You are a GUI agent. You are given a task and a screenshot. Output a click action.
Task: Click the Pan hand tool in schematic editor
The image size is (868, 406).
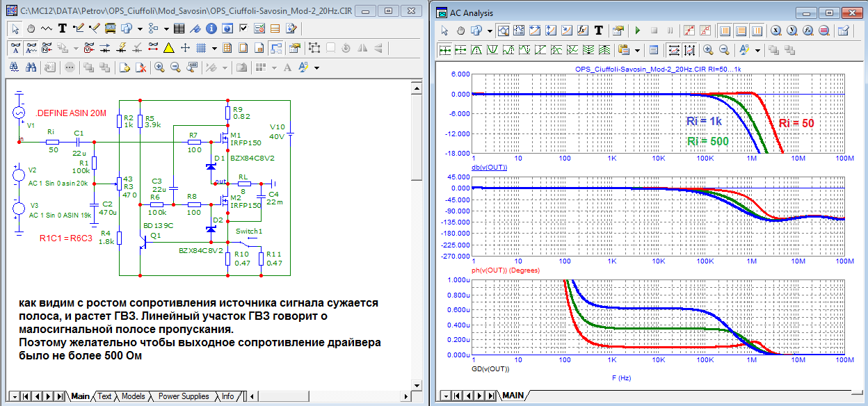pos(31,29)
